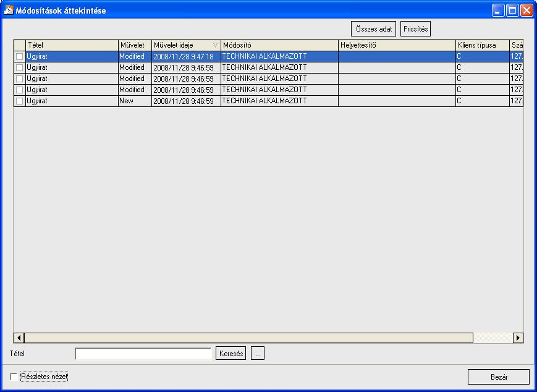Image resolution: width=537 pixels, height=392 pixels.
Task: Maximize the Módosítások áttekintése window
Action: click(x=512, y=11)
